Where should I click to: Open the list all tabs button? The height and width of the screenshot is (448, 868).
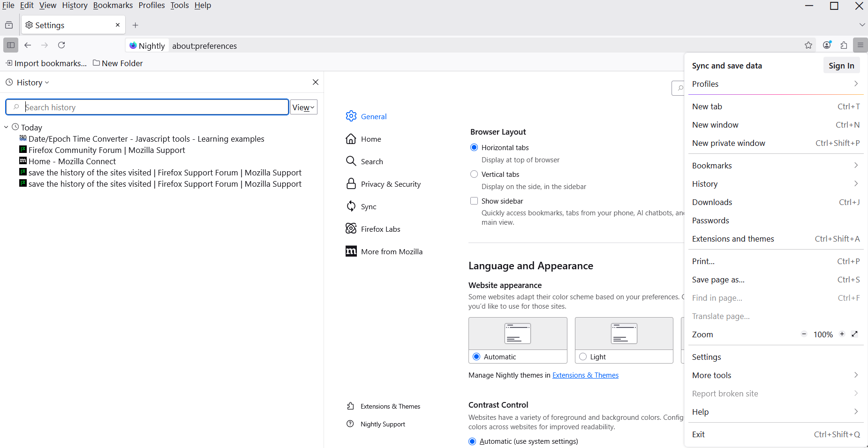[x=862, y=25]
